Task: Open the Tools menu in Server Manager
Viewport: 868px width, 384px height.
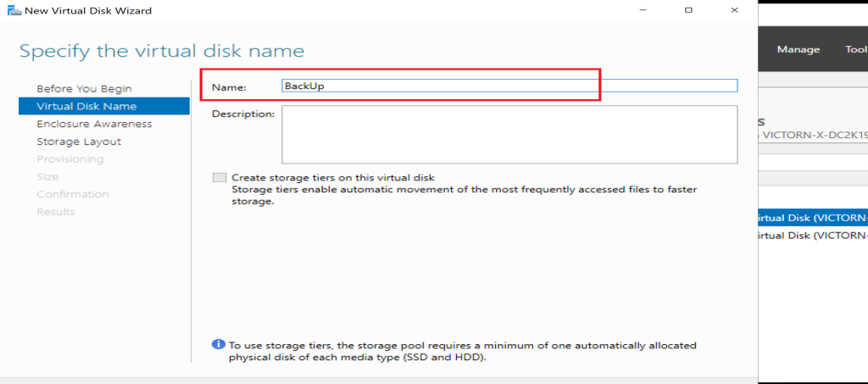Action: 855,49
